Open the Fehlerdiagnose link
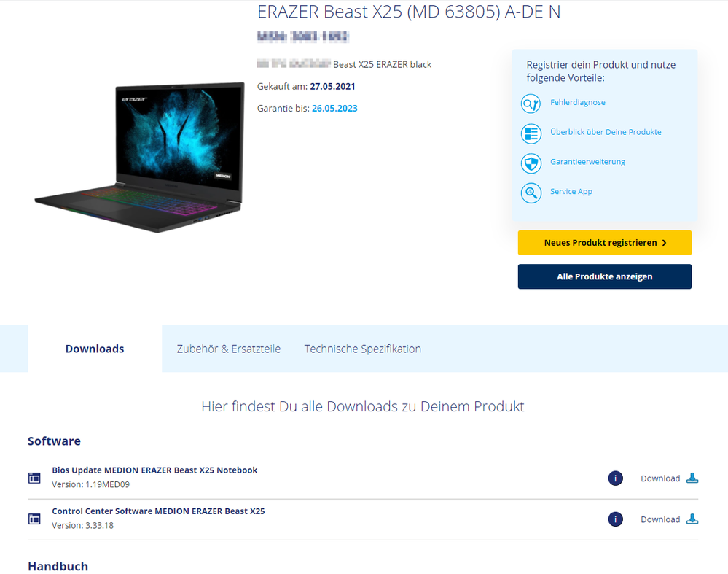Image resolution: width=728 pixels, height=574 pixels. 578,102
